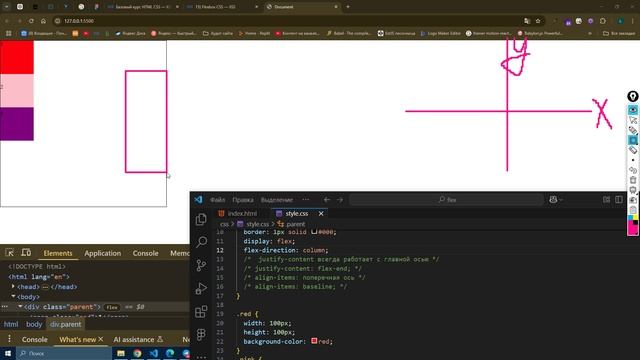This screenshot has width=640, height=360.
Task: Open the .parent breadcrumb in VS Code
Action: point(291,224)
